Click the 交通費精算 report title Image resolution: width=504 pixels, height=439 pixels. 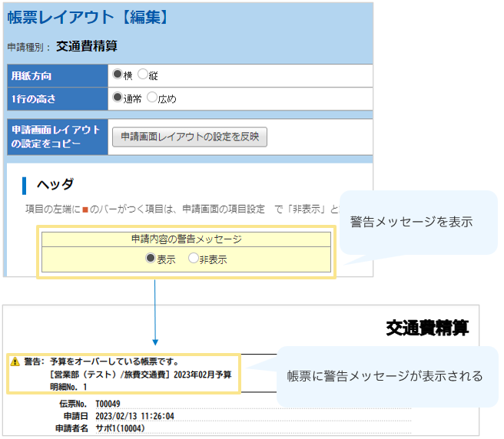[x=427, y=328]
